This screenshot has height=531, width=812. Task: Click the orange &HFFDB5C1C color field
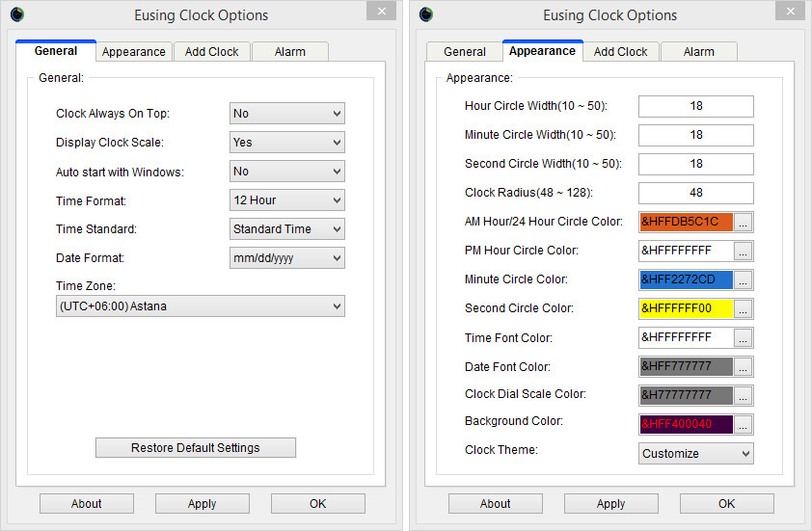point(687,222)
